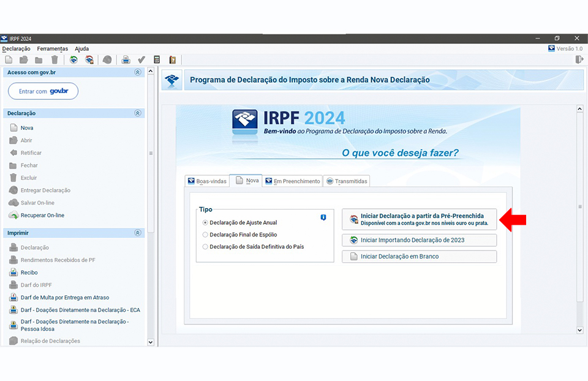This screenshot has width=588, height=381.
Task: Minimize the IRPF 2024 window
Action: [538, 38]
